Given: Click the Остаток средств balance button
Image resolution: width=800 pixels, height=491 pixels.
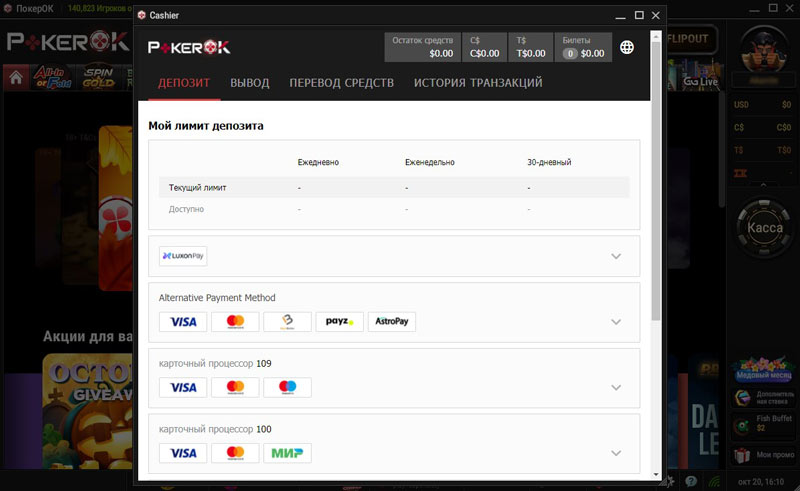Looking at the screenshot, I should 421,47.
